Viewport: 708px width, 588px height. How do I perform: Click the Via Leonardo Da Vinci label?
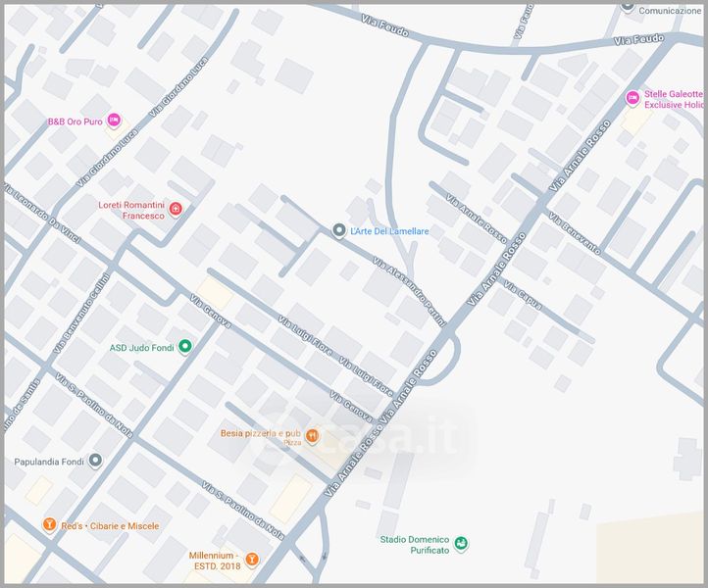tap(41, 213)
